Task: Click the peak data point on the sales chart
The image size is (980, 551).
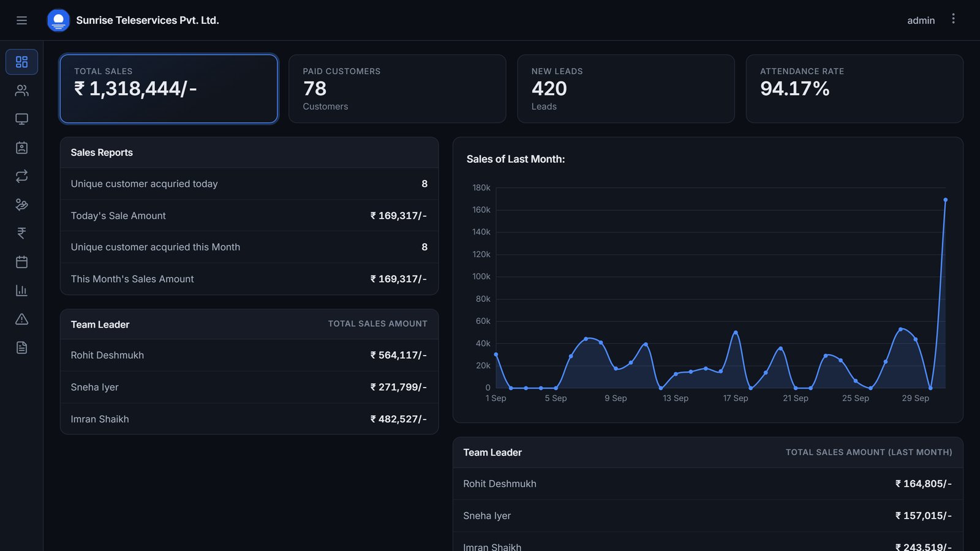Action: pos(946,200)
